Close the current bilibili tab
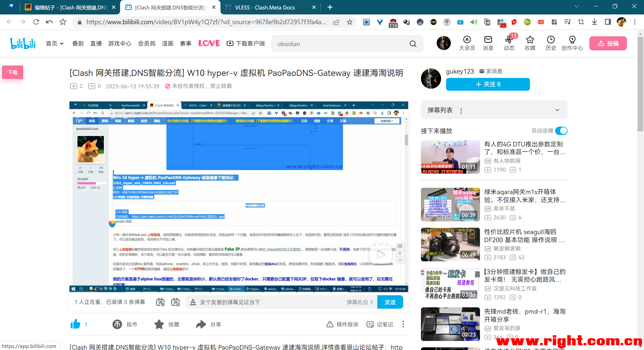Image resolution: width=644 pixels, height=350 pixels. [x=214, y=7]
